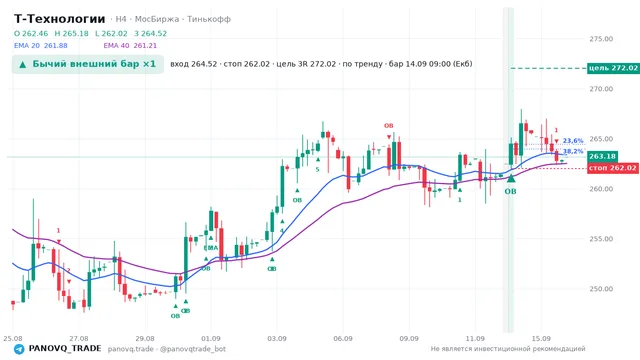
Task: Open the @panovqtrade_bot link
Action: tap(193, 349)
